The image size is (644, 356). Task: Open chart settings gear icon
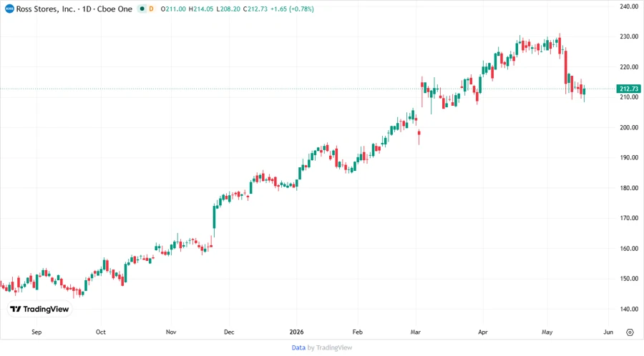point(630,332)
